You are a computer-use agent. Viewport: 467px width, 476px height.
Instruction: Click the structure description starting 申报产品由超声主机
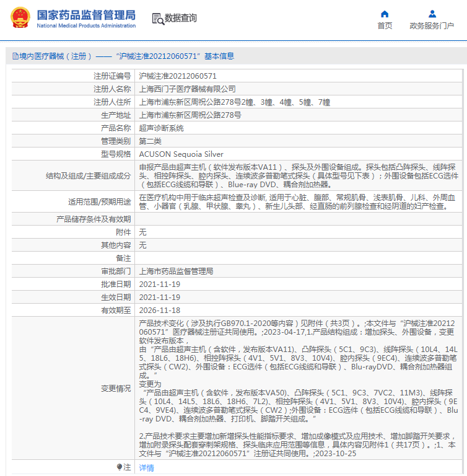click(299, 176)
